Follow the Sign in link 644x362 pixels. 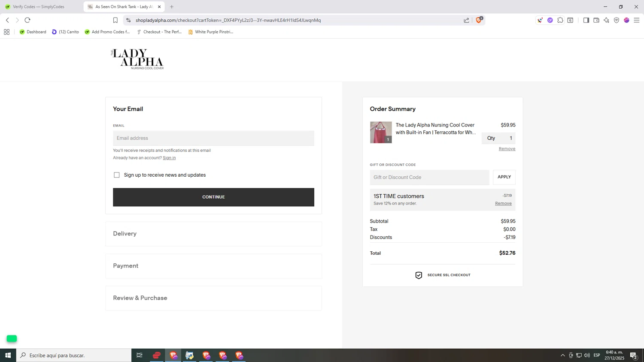[x=169, y=158]
